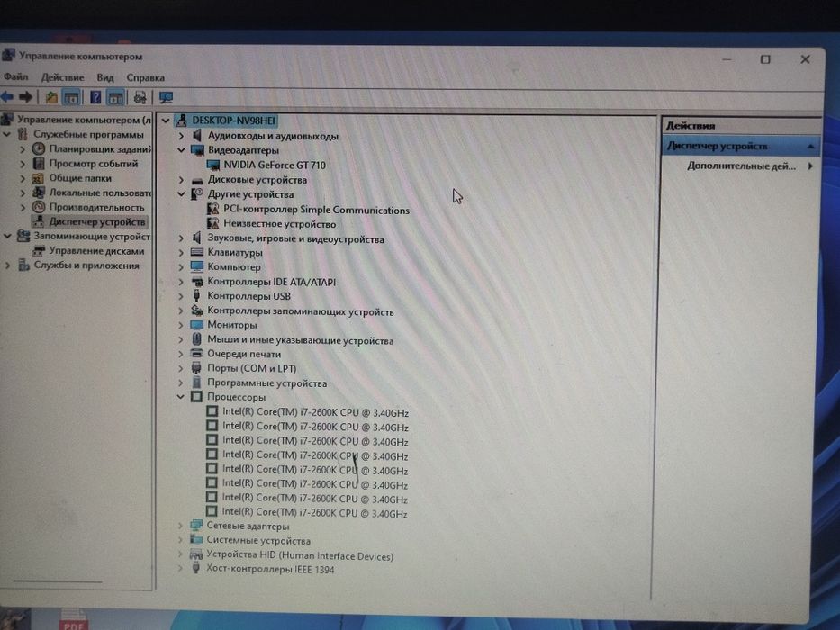840x630 pixels.
Task: Collapse the Диспетчер устройств actions header
Action: 810,146
